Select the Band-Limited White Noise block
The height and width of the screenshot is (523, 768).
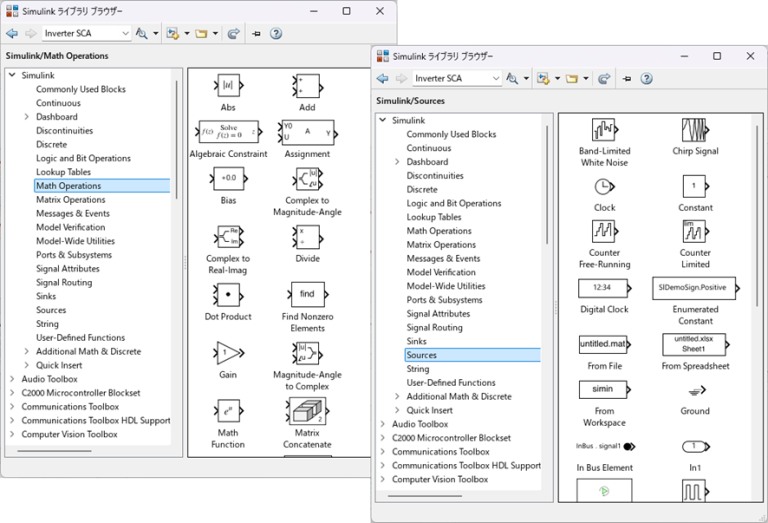603,130
